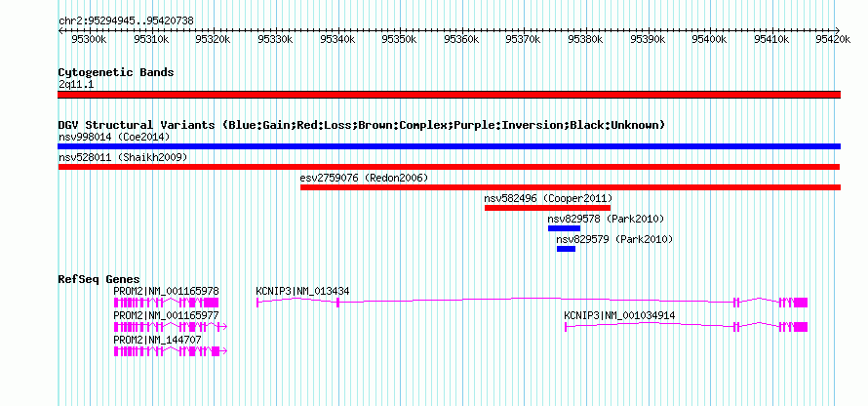Click the Cytogenetic Bands track title
The image size is (868, 406).
pos(116,72)
